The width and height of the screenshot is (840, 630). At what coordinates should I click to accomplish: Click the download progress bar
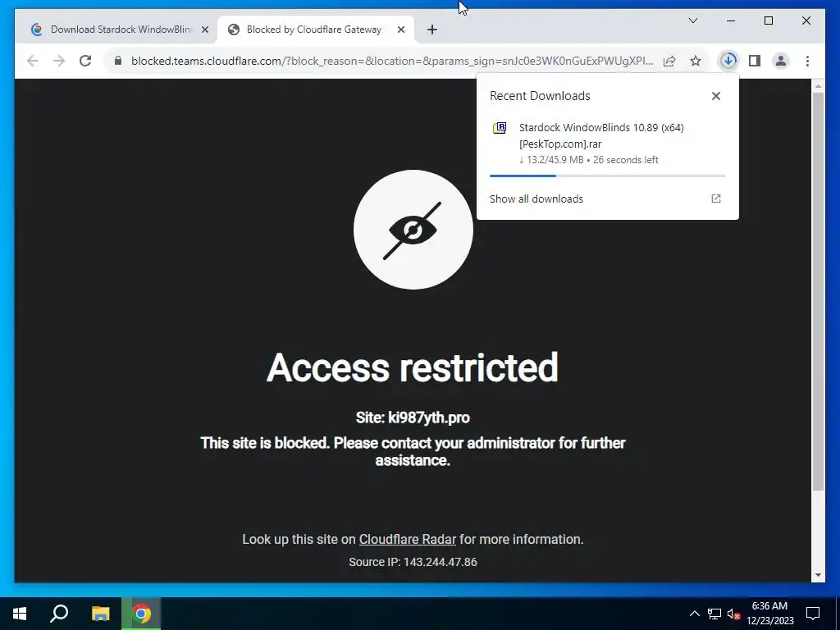(607, 176)
